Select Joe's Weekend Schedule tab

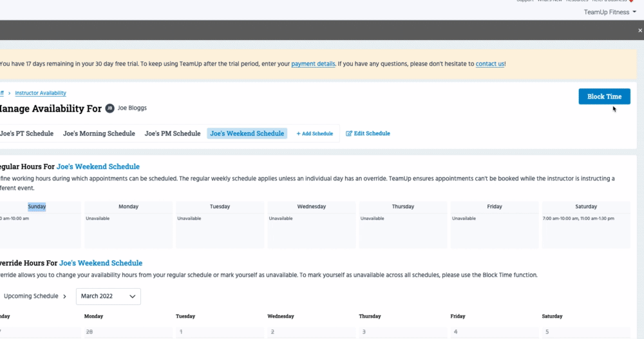[x=247, y=133]
